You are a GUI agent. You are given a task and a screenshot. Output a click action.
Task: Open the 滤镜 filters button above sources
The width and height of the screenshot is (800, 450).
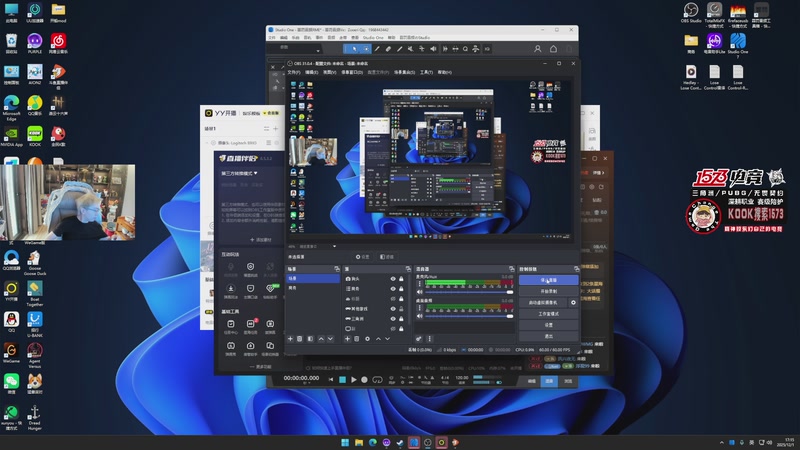(x=387, y=257)
